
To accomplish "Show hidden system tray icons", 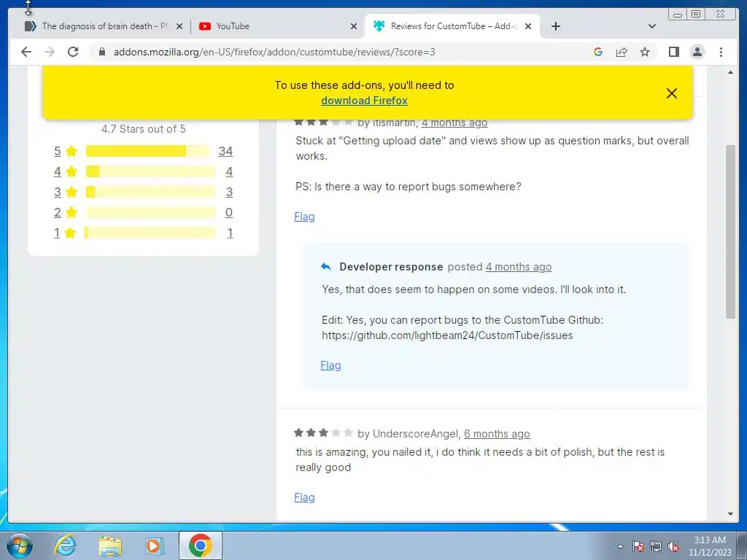I will [620, 546].
